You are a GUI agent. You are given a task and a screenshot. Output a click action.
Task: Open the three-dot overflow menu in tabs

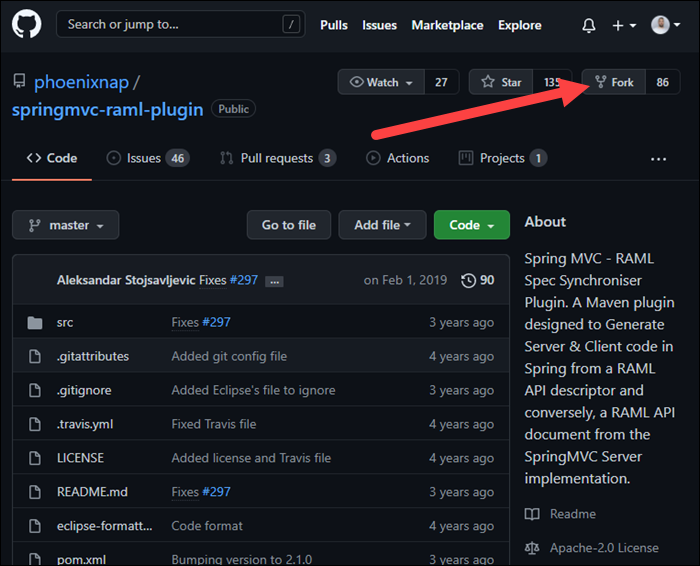click(x=658, y=159)
